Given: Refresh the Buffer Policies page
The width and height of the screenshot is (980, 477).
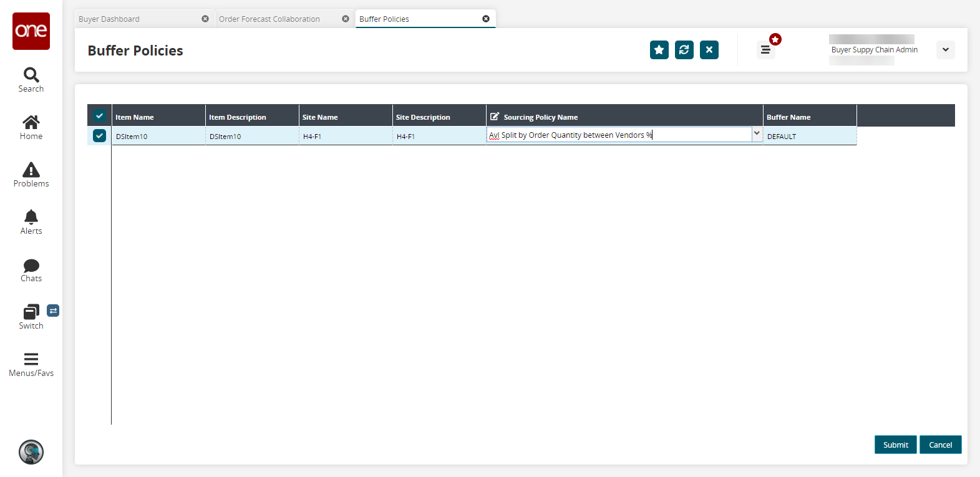Looking at the screenshot, I should click(684, 50).
